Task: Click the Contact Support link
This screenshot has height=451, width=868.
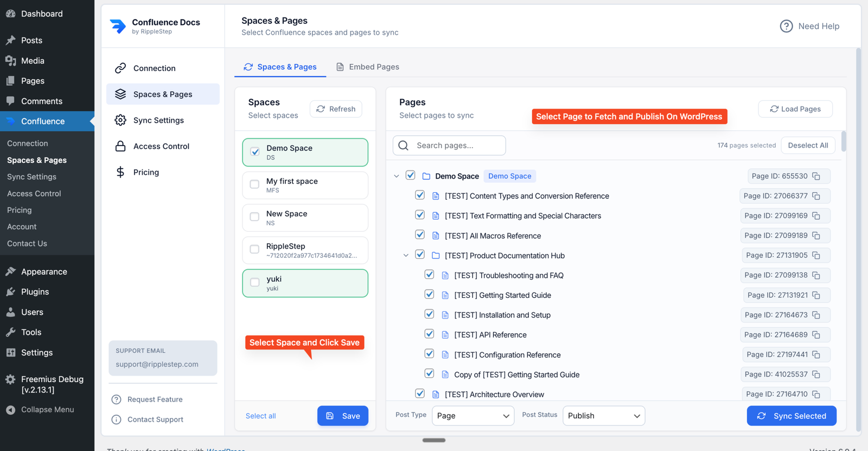Action: click(x=155, y=420)
